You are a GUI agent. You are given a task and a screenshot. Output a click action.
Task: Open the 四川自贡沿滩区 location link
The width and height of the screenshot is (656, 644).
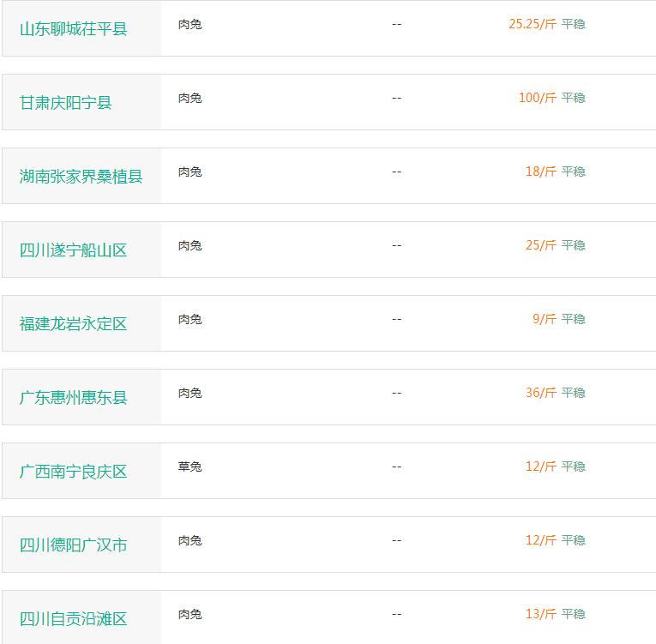click(x=73, y=618)
